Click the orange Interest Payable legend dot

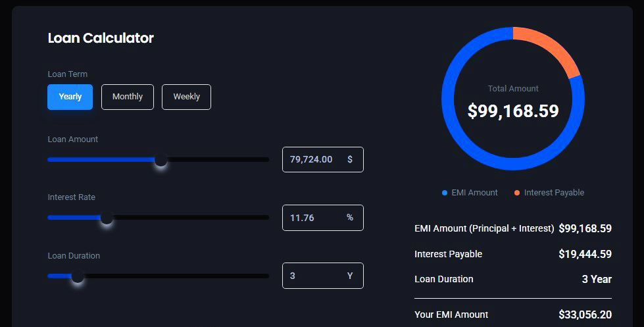[517, 193]
